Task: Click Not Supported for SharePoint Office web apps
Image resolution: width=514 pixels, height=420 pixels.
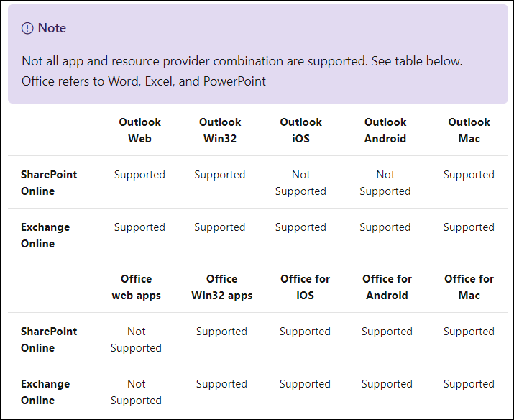Action: 136,339
